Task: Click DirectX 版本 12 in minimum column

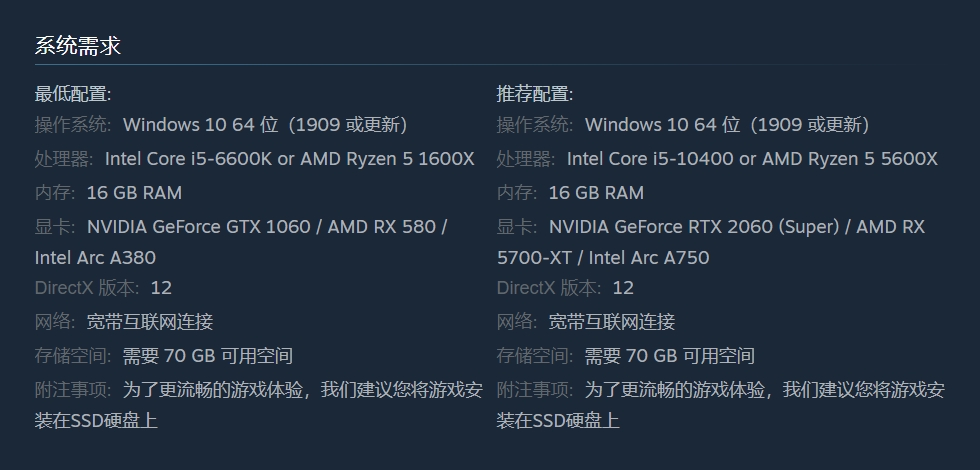Action: click(103, 288)
